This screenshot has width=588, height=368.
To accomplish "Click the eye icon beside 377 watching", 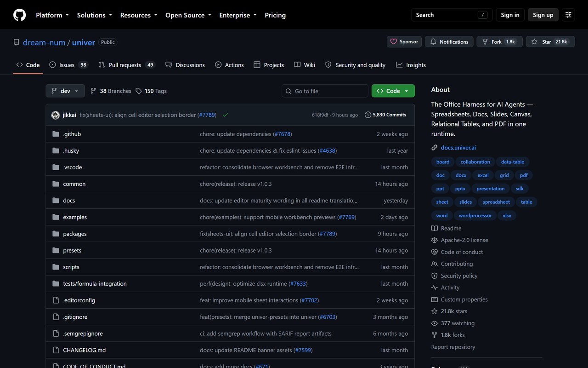I will [x=435, y=323].
